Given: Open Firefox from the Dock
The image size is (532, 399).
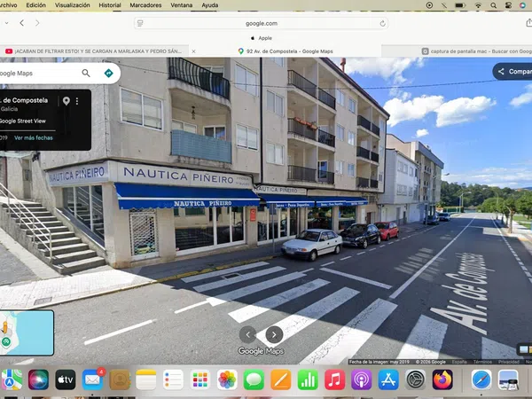Looking at the screenshot, I should point(442,379).
